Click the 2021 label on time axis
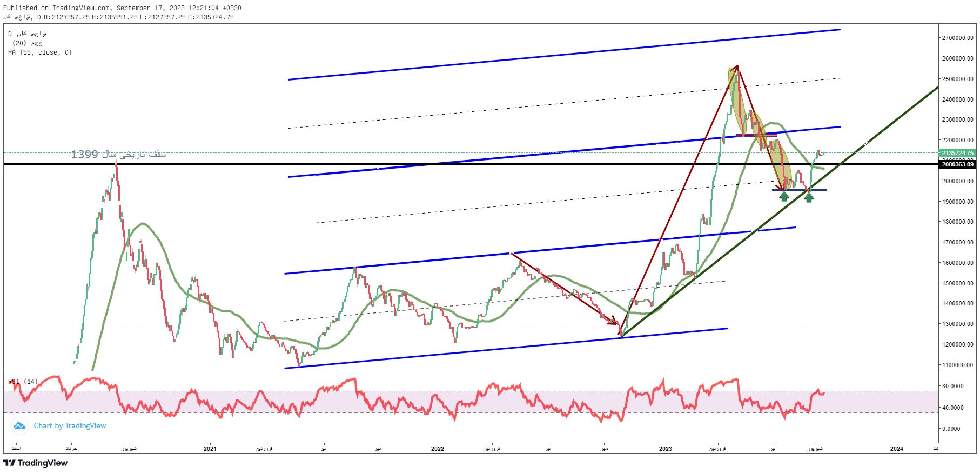Viewport: 980px width, 473px height. 210,449
